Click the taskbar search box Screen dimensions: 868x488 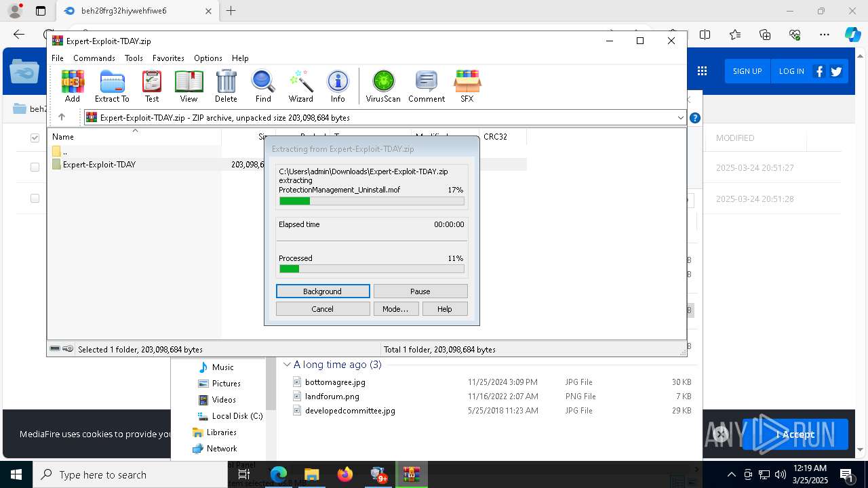point(130,474)
